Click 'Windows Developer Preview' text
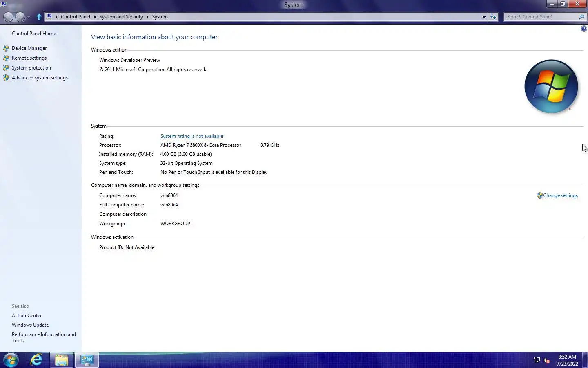This screenshot has height=368, width=588. click(129, 60)
